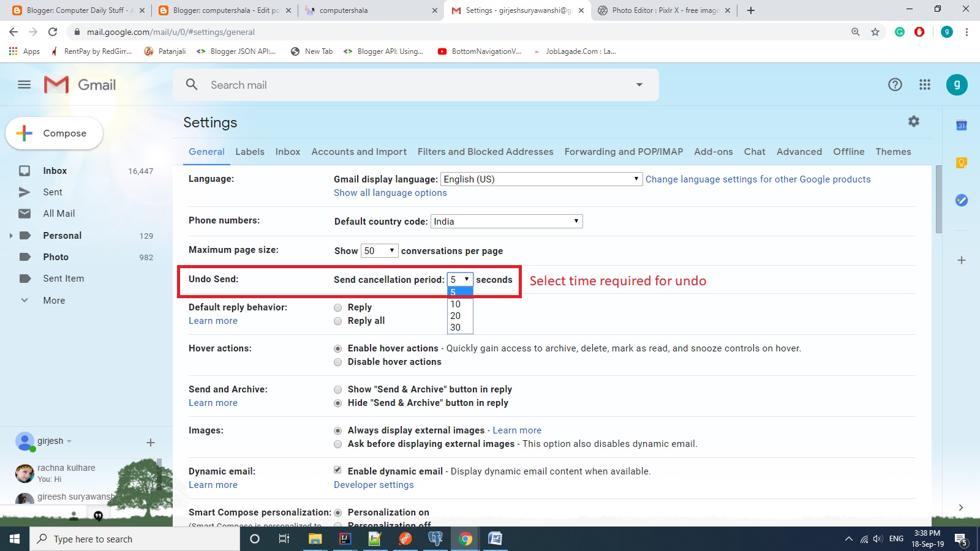Open Google Calendar side panel
The image size is (980, 551).
pyautogui.click(x=962, y=126)
